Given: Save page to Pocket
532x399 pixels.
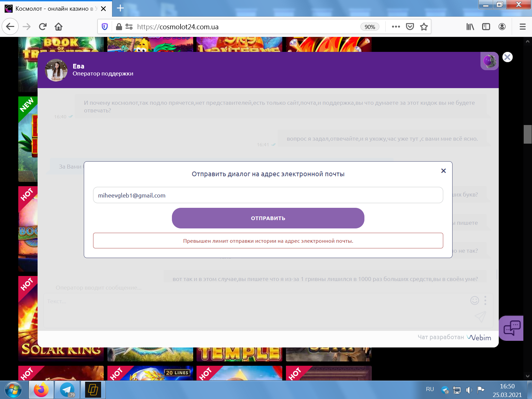Looking at the screenshot, I should pos(410,27).
